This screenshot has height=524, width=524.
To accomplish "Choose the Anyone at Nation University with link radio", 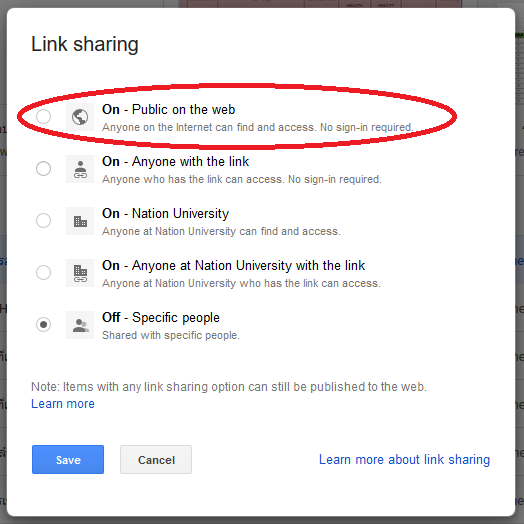I will click(x=43, y=272).
